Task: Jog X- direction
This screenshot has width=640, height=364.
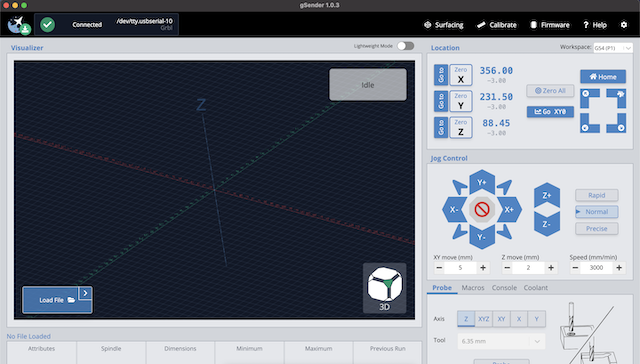Action: (454, 210)
